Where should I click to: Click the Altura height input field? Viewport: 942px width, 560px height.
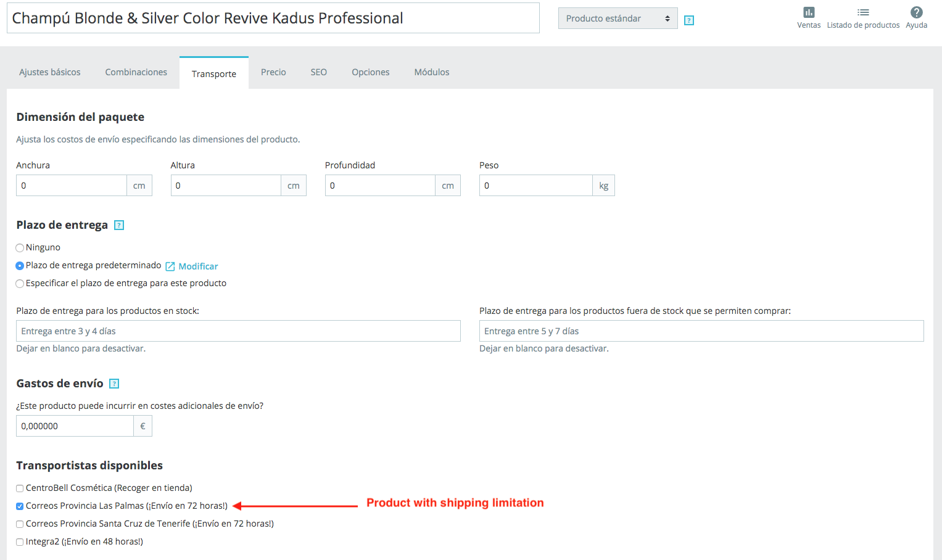[x=226, y=186]
